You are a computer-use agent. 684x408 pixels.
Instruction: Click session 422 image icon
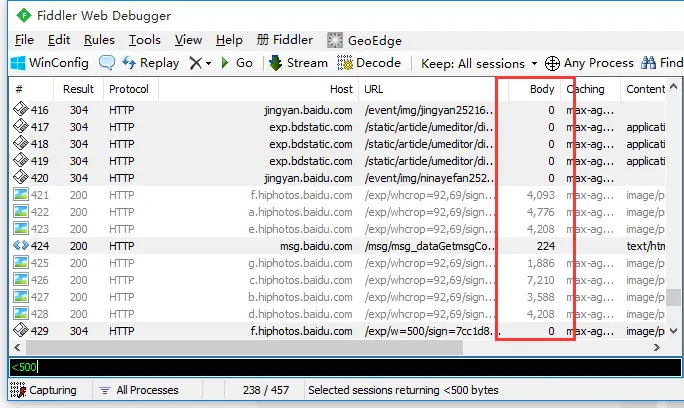(21, 212)
